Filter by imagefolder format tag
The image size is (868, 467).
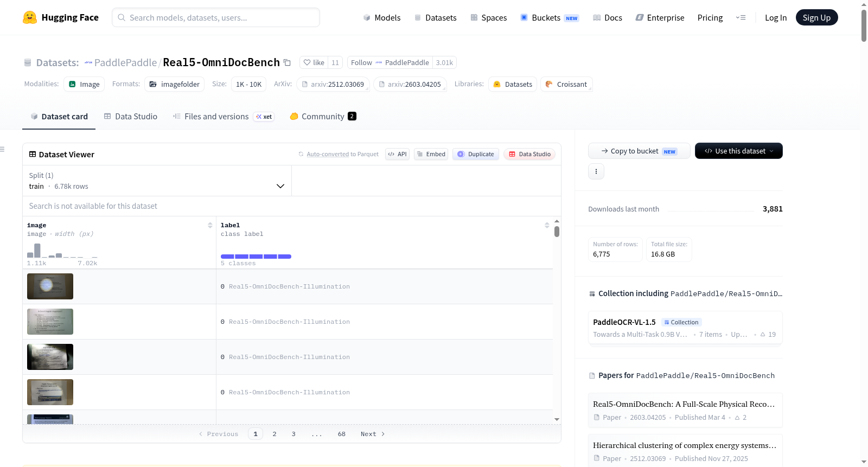[175, 84]
